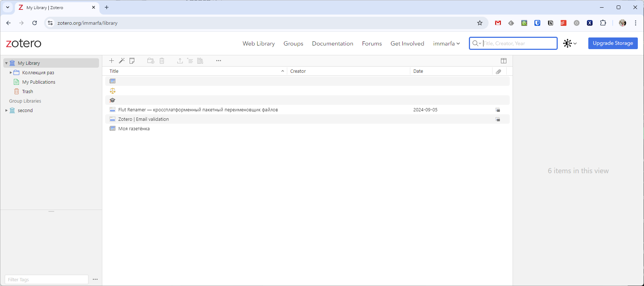This screenshot has width=644, height=286.
Task: Click Zotero Email validation attachment icon
Action: (498, 119)
